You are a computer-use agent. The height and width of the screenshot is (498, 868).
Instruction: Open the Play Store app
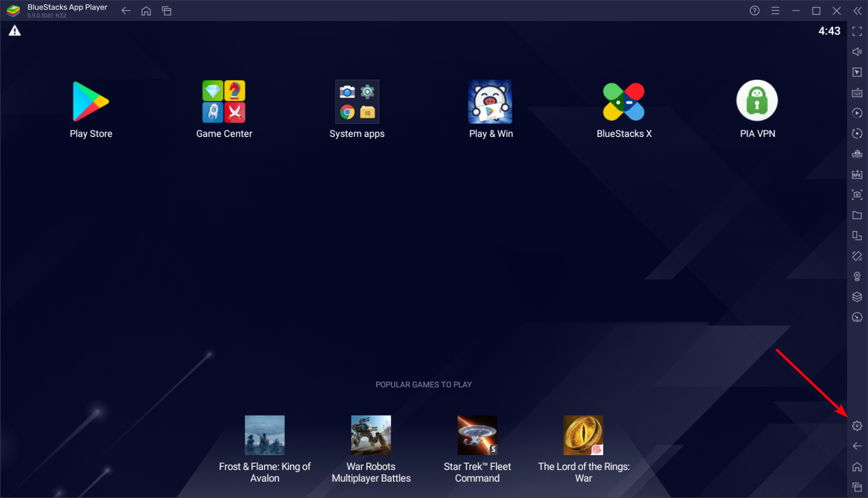pyautogui.click(x=91, y=102)
